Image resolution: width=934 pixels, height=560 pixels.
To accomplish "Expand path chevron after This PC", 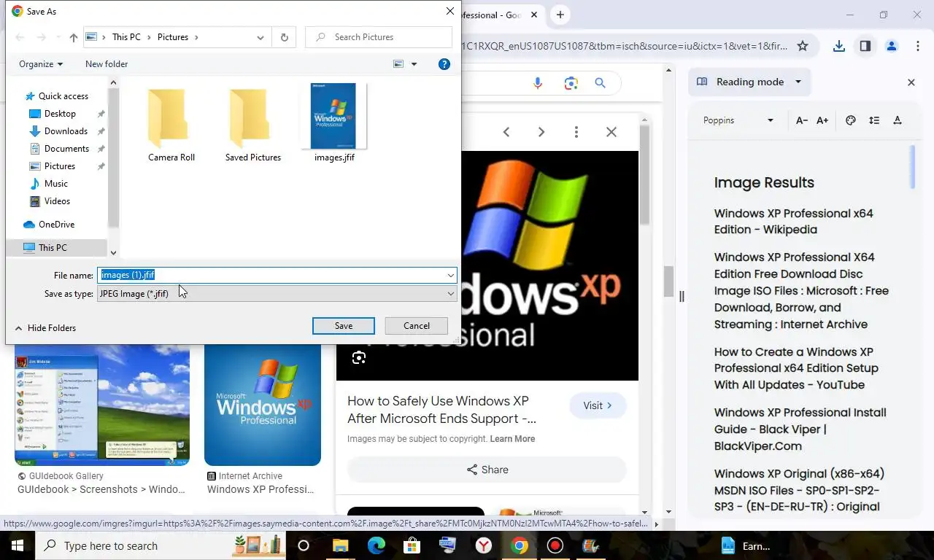I will (149, 37).
